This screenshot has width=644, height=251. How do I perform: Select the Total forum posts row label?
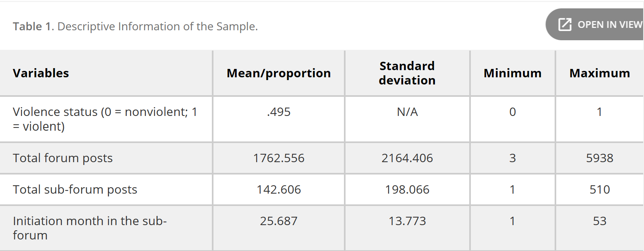tap(63, 158)
